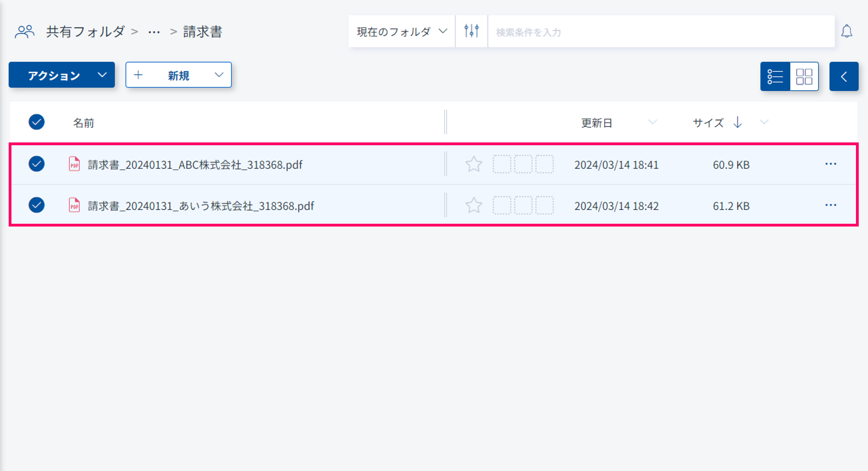
Task: Open more options for ABC株式会社 file
Action: point(831,164)
